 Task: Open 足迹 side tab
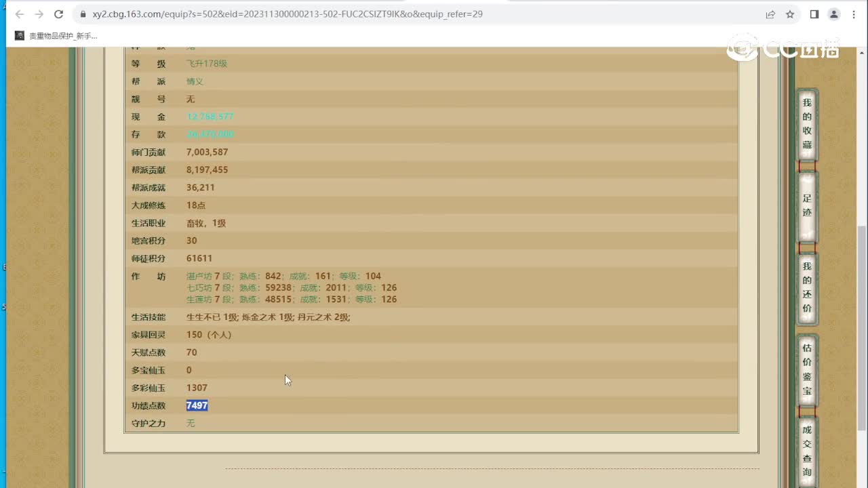pos(807,206)
